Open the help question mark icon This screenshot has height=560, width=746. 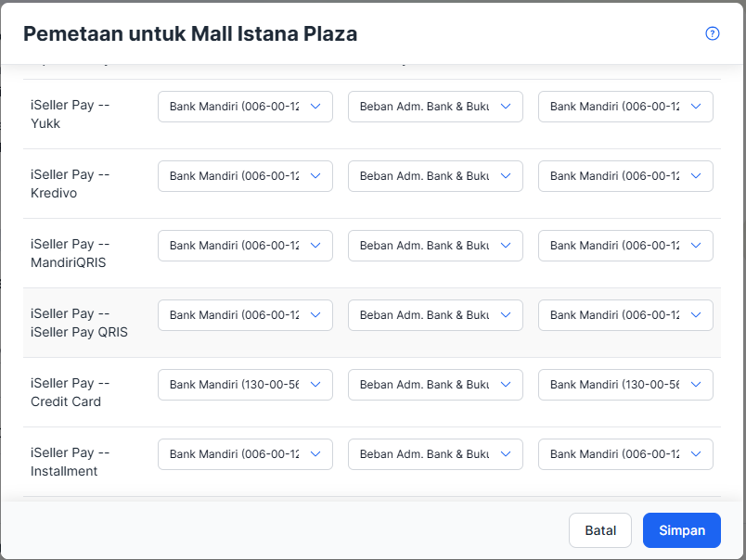pos(712,33)
